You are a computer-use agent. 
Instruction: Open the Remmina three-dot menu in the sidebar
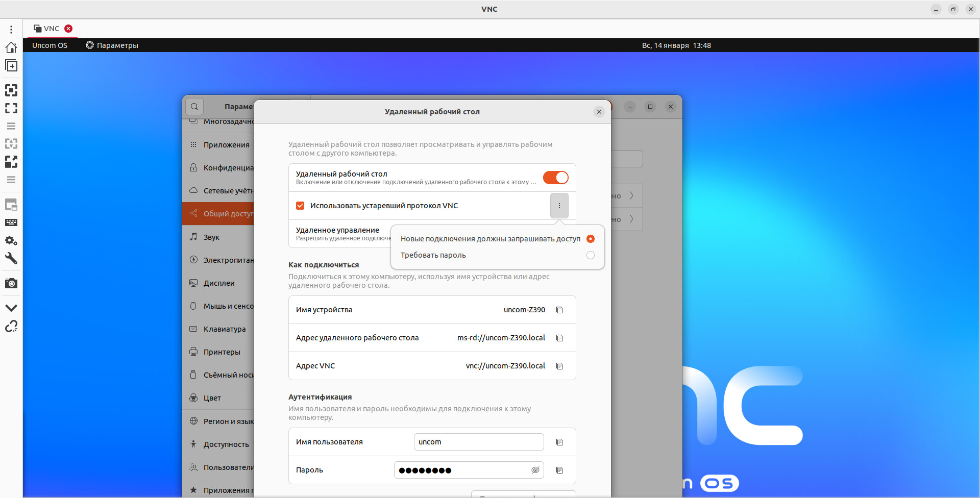pyautogui.click(x=11, y=30)
